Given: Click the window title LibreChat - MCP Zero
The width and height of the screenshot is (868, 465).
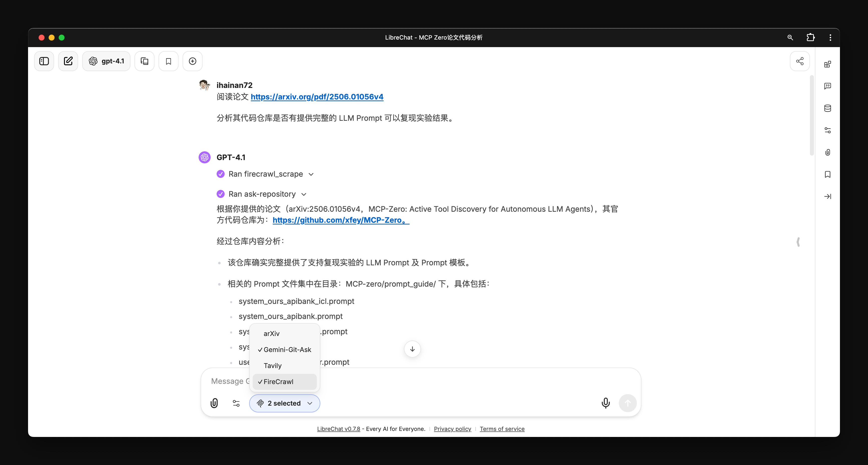Looking at the screenshot, I should point(434,37).
